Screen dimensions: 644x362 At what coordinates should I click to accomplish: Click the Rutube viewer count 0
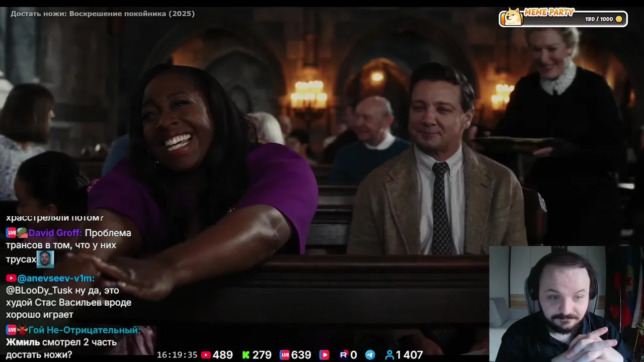point(354,355)
